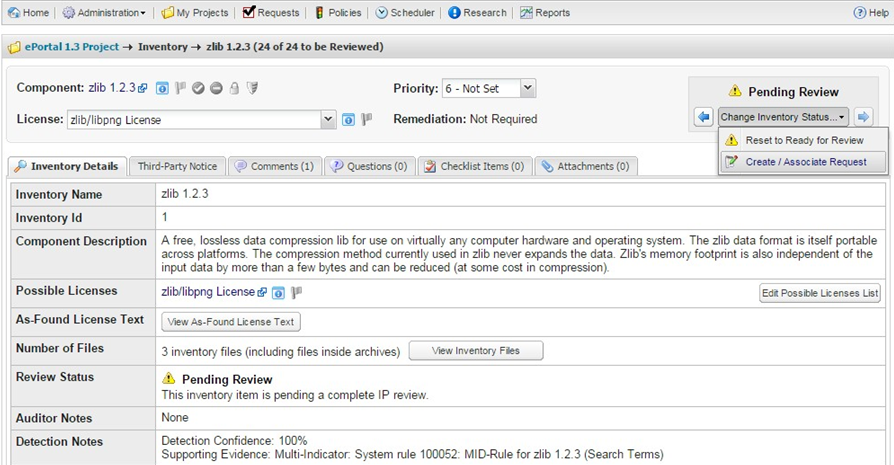Open the Administration menu
This screenshot has width=894, height=465.
pyautogui.click(x=103, y=13)
